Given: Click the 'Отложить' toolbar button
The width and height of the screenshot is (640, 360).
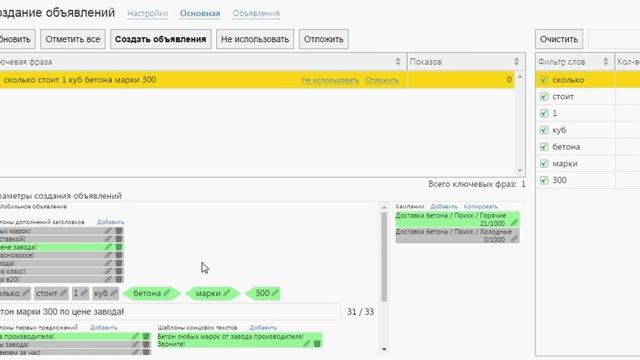Looking at the screenshot, I should click(x=323, y=39).
